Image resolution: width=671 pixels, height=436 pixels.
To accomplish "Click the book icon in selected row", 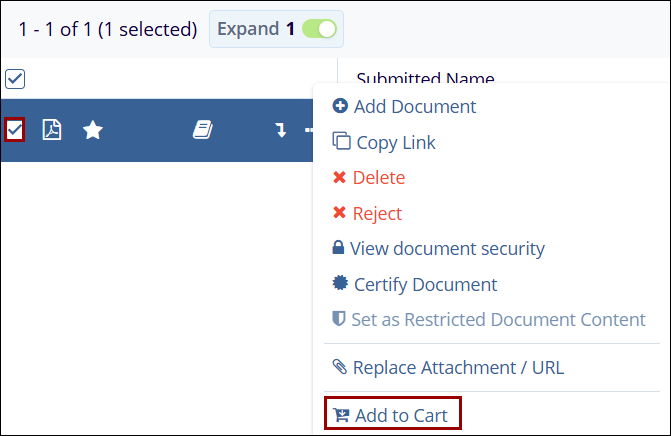I will 203,130.
